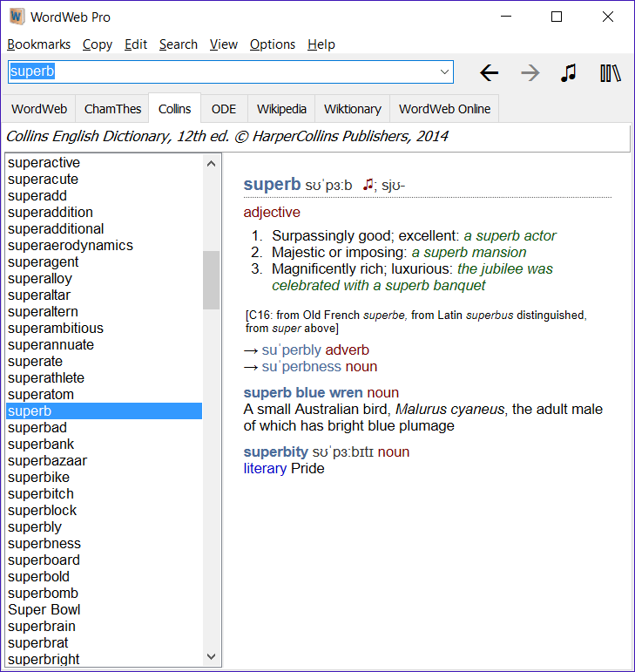Screen dimensions: 635x672
Task: Select superatom in the word list
Action: pyautogui.click(x=104, y=394)
